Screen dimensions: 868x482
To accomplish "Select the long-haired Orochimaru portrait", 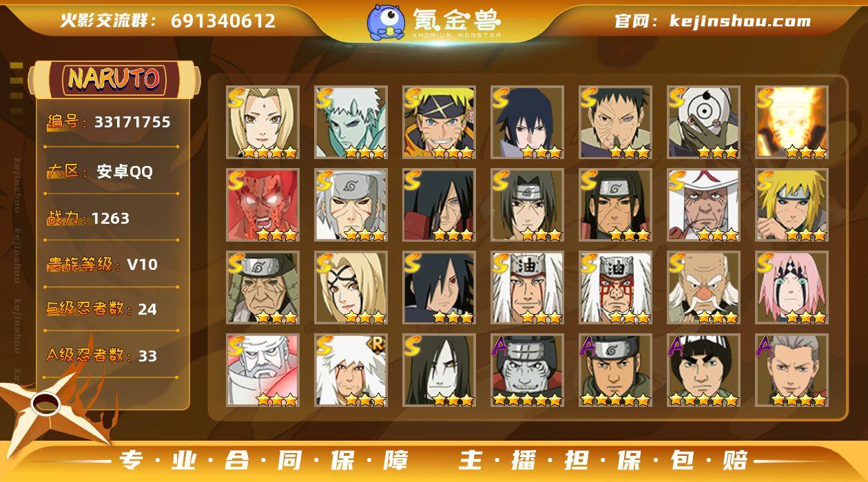I will click(x=439, y=370).
